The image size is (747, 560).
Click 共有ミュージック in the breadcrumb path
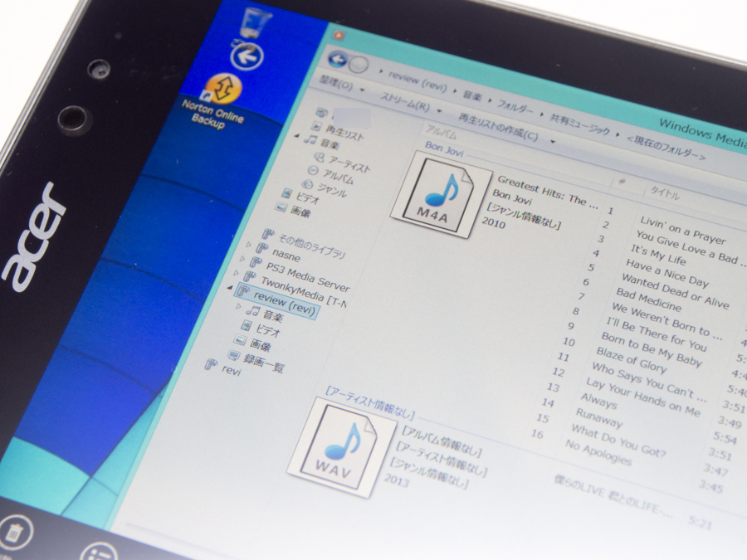pos(580,124)
